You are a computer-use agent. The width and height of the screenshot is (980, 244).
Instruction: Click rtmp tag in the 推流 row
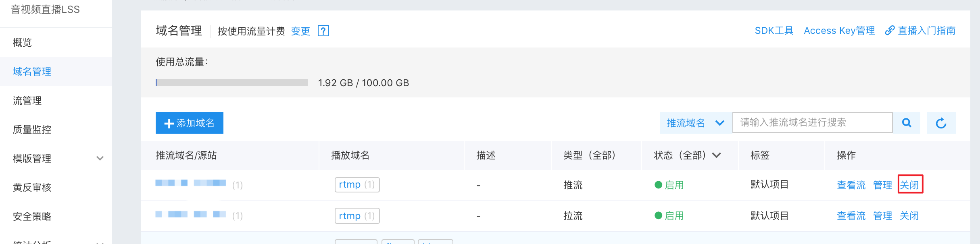tap(357, 184)
